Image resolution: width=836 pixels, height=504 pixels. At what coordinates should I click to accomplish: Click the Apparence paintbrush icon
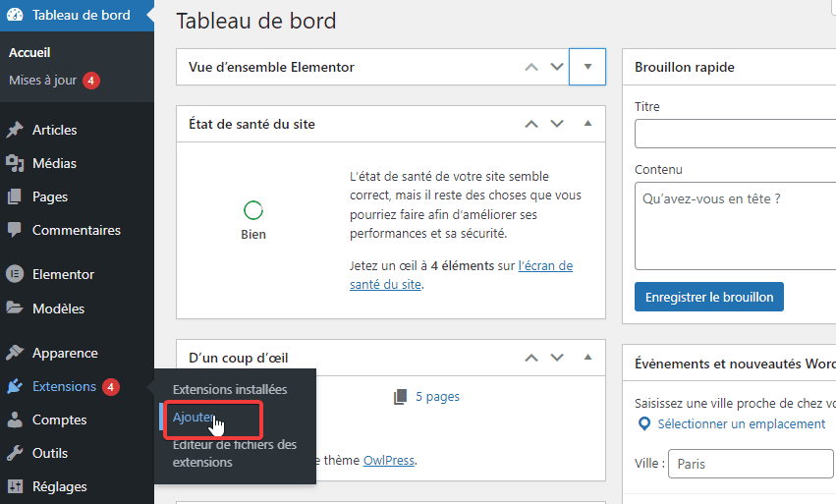[15, 353]
